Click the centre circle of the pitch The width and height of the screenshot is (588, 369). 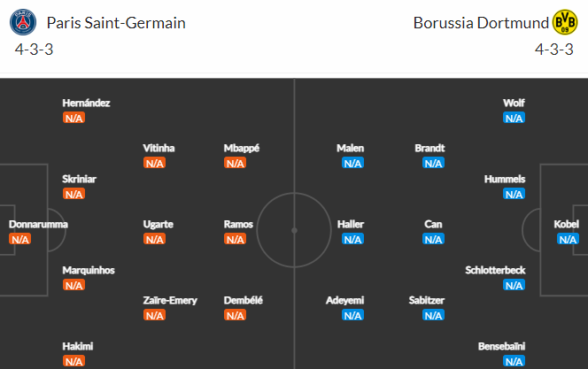click(294, 228)
